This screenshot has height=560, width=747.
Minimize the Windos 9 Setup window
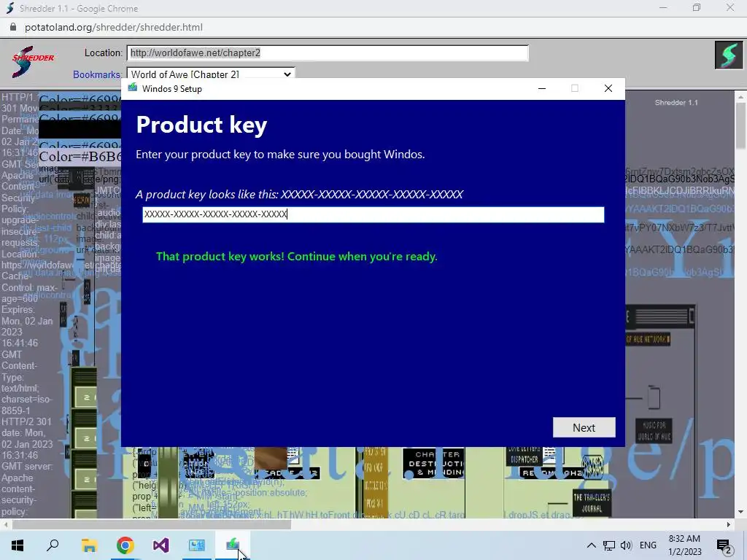click(x=542, y=88)
